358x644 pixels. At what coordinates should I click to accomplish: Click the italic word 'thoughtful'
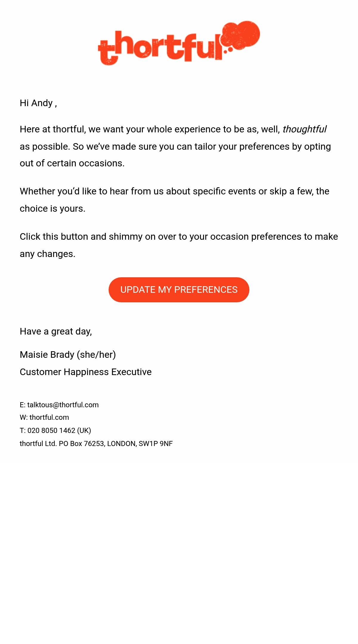(305, 129)
